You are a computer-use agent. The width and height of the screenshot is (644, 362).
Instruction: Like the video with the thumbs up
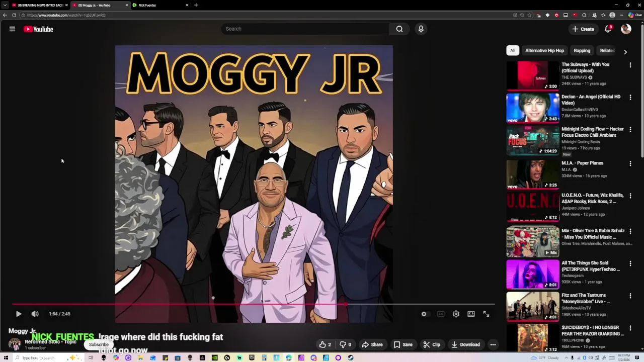click(325, 344)
